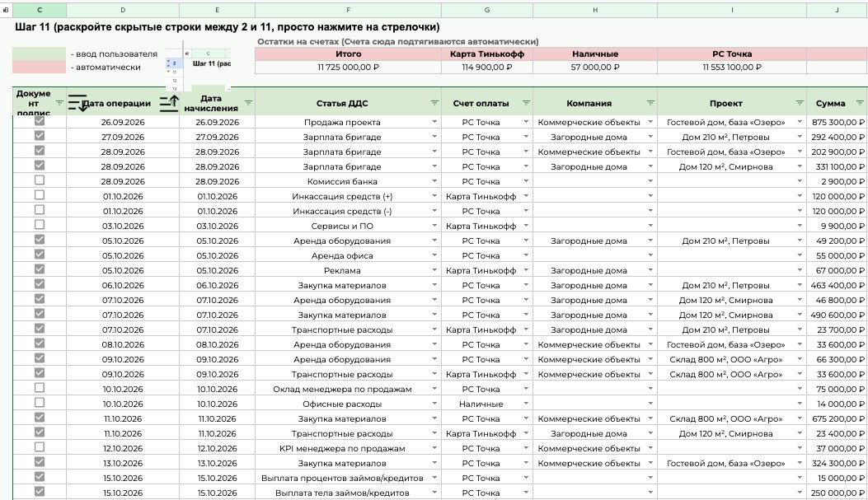Open the filter icon in Сумма header
This screenshot has width=868, height=500.
[860, 104]
